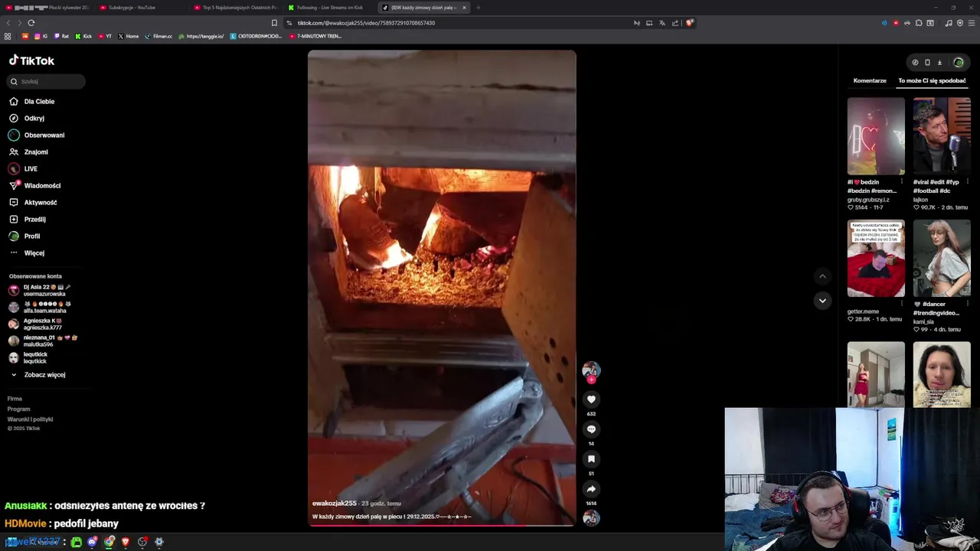Image resolution: width=980 pixels, height=551 pixels.
Task: Open Aktywność notifications
Action: [33, 202]
